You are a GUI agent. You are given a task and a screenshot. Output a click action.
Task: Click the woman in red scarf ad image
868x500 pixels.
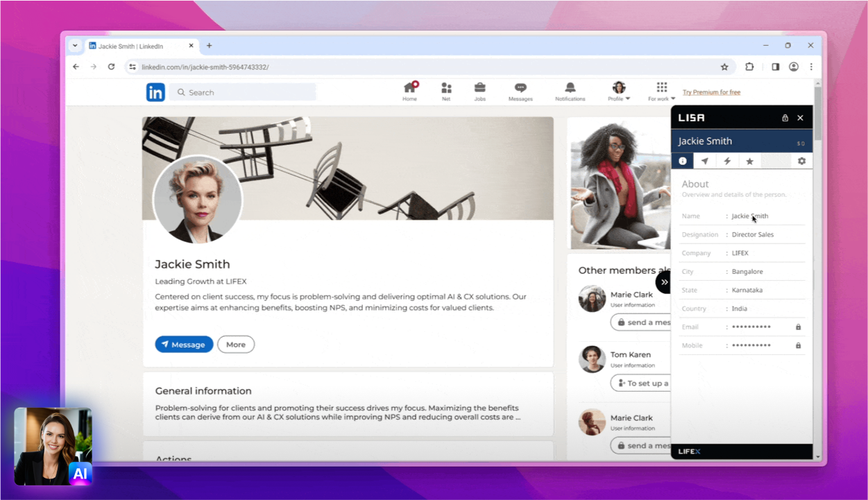click(619, 184)
